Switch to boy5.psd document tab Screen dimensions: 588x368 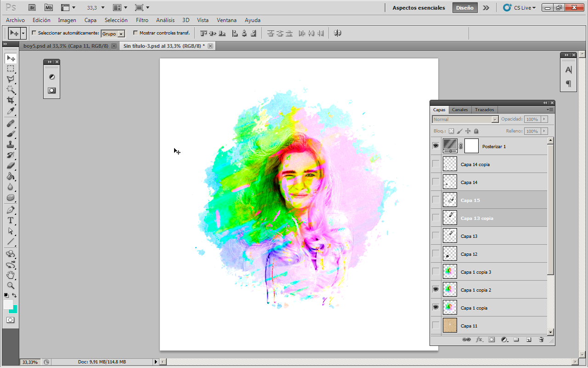(66, 46)
